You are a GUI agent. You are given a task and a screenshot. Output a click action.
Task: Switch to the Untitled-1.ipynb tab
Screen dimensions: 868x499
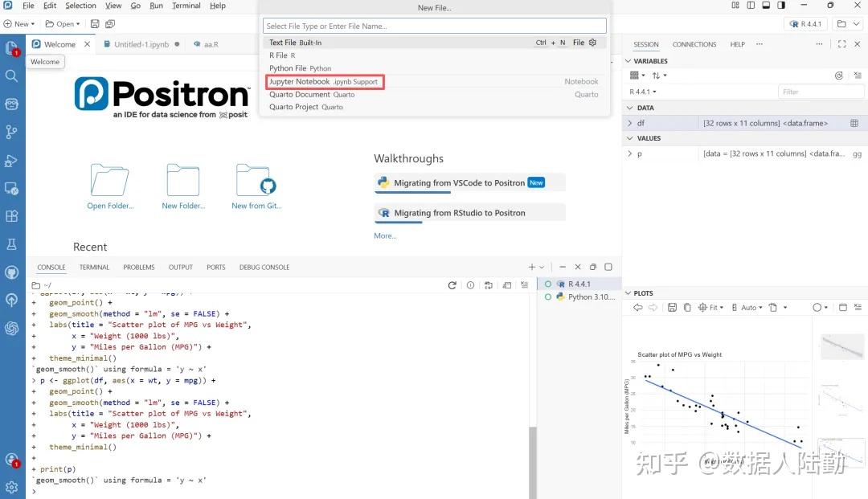[x=141, y=44]
